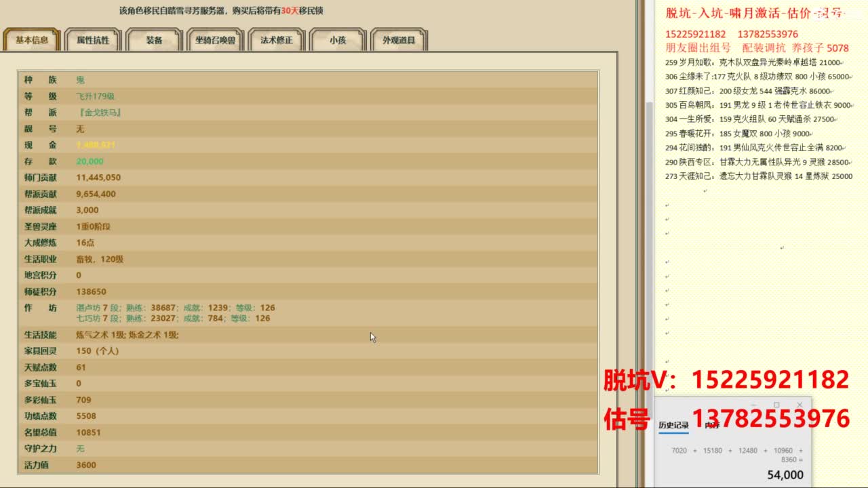Open calculator 历史记录 tab

click(x=673, y=426)
